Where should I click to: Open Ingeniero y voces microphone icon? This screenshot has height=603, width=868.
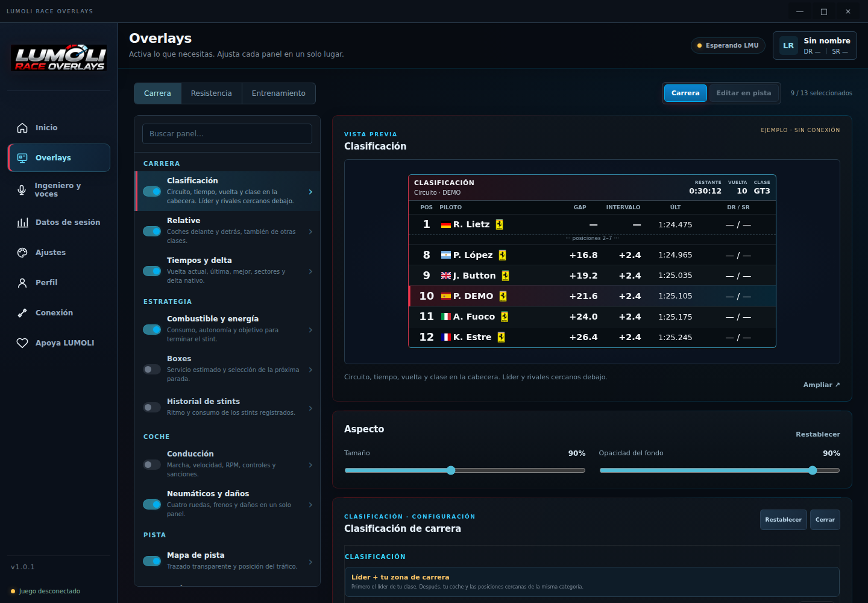coord(22,190)
